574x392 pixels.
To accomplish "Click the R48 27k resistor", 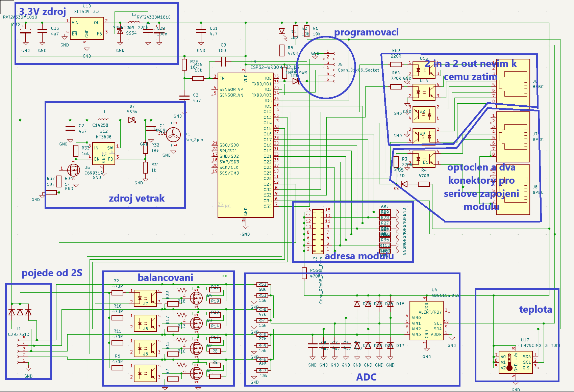I will click(x=263, y=334).
